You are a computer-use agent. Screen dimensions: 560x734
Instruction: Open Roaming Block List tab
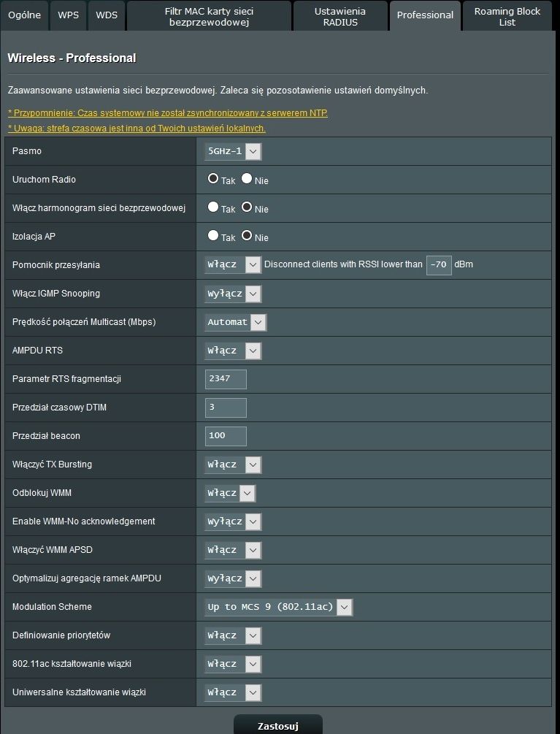tap(507, 16)
